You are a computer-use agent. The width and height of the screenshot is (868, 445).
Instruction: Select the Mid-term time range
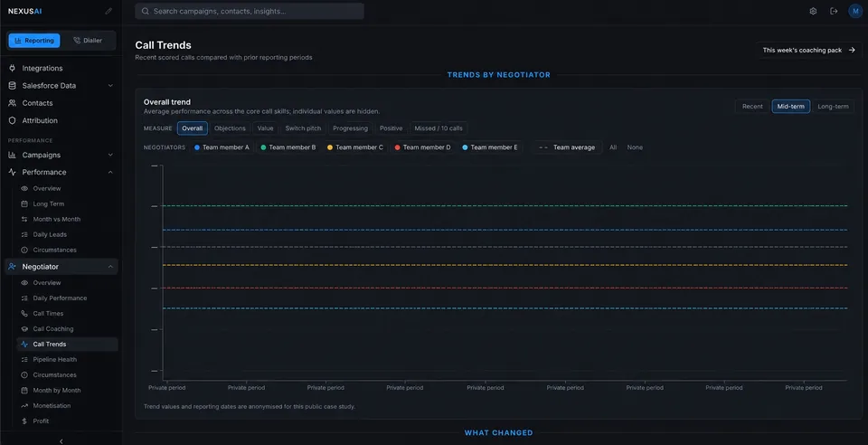(790, 106)
